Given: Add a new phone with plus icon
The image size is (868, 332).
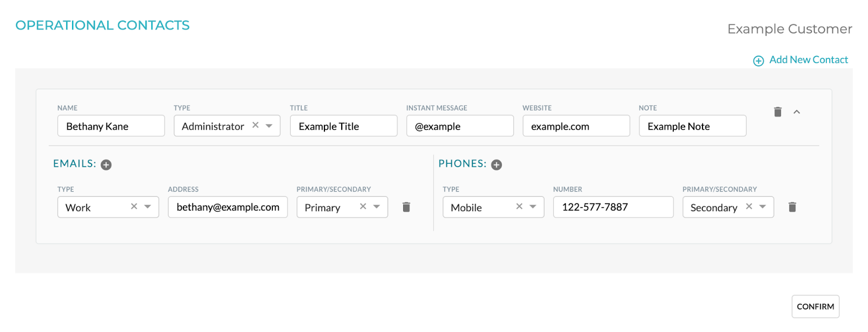Looking at the screenshot, I should (x=496, y=165).
